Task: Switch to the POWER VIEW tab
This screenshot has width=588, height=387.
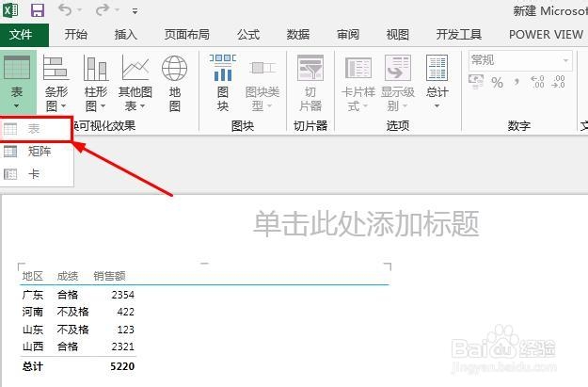Action: pyautogui.click(x=546, y=35)
